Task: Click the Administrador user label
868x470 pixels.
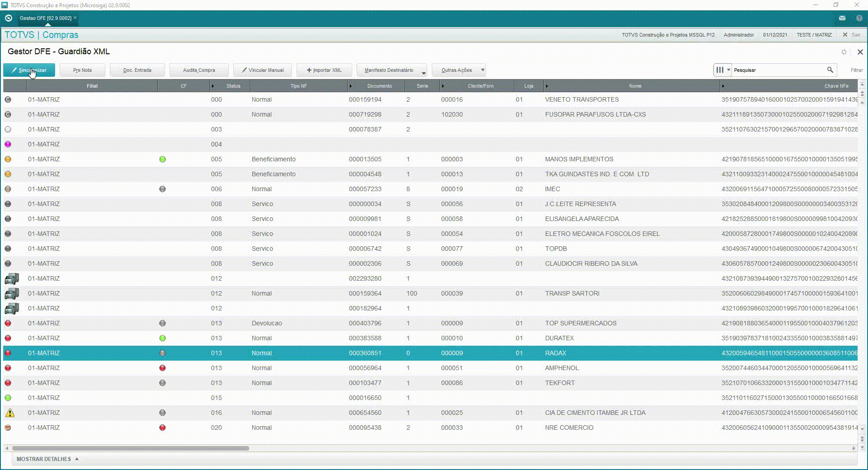Action: (x=738, y=35)
